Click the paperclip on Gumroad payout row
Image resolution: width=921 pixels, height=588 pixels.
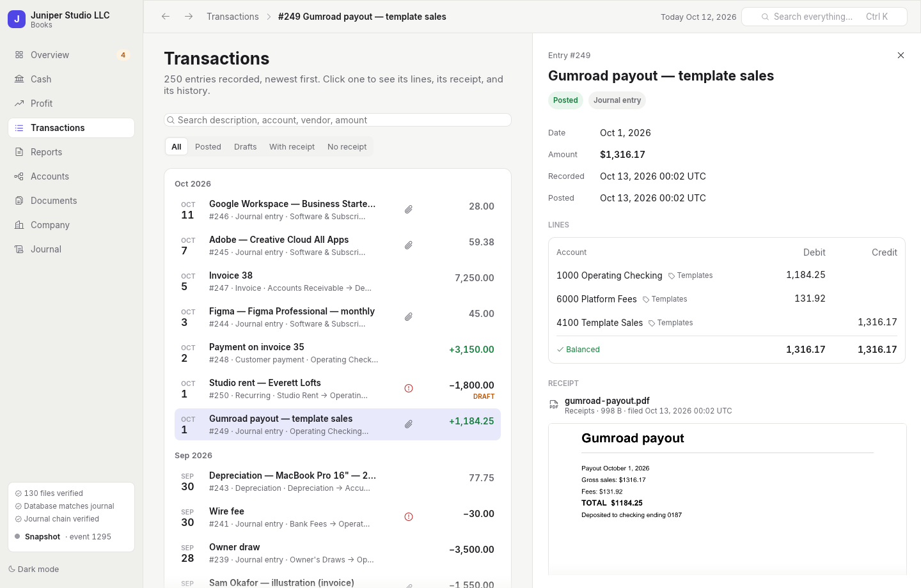(409, 424)
